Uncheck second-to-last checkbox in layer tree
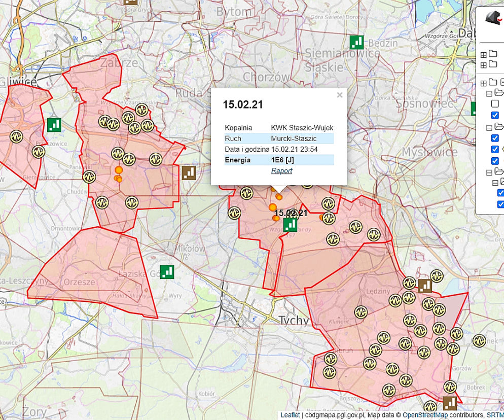 click(500, 193)
